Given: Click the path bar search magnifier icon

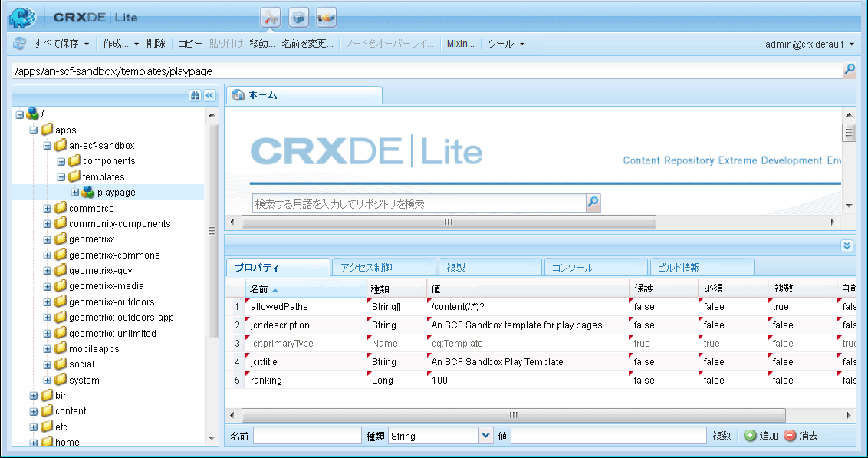Looking at the screenshot, I should click(x=849, y=70).
